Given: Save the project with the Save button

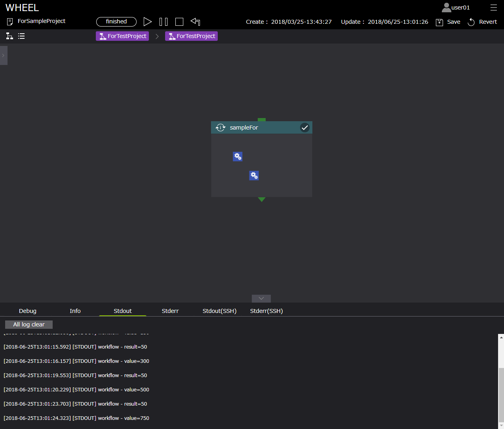Looking at the screenshot, I should (x=448, y=22).
